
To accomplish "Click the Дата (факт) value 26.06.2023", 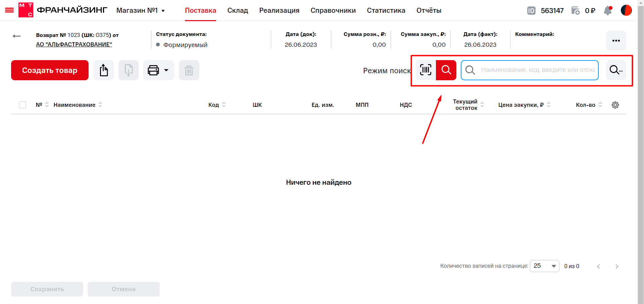I will [x=480, y=45].
